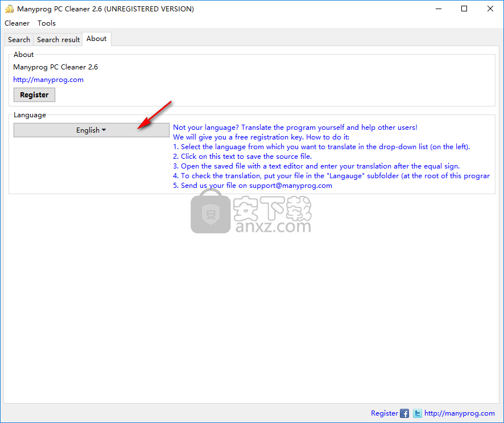Viewport: 504px width, 423px height.
Task: Maximize the Manyprog PC Cleaner window
Action: tap(464, 9)
